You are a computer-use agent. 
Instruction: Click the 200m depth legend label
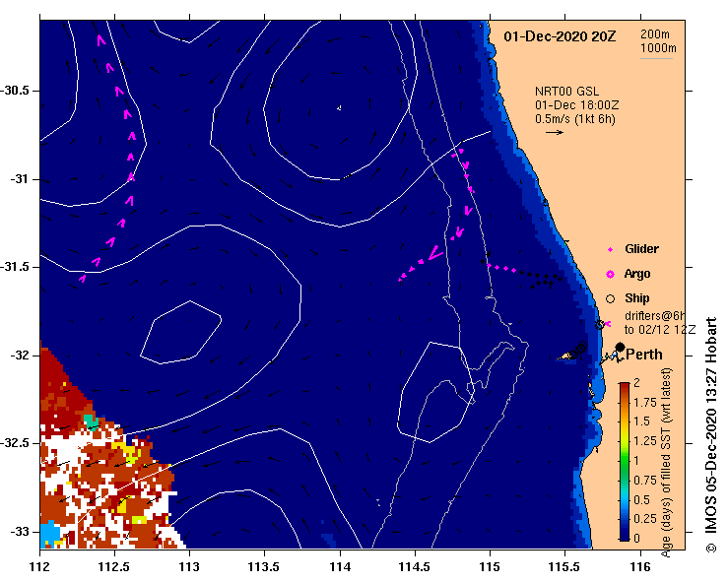coord(655,33)
